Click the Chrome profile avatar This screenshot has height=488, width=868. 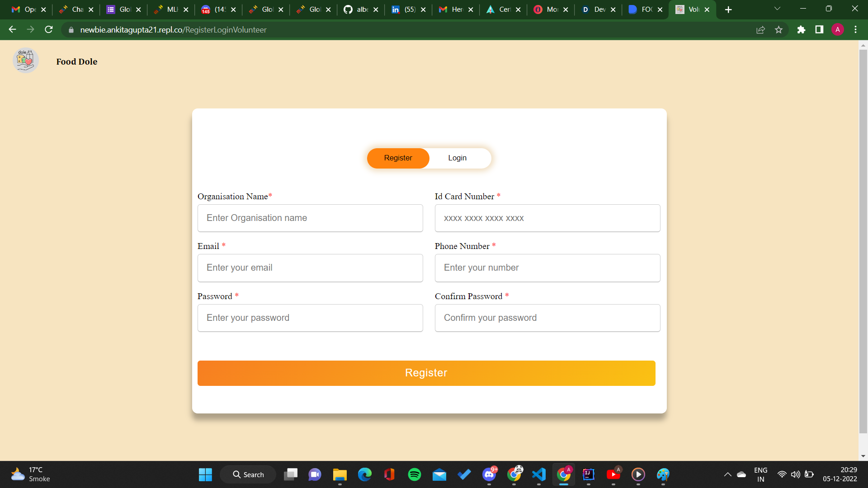[837, 30]
